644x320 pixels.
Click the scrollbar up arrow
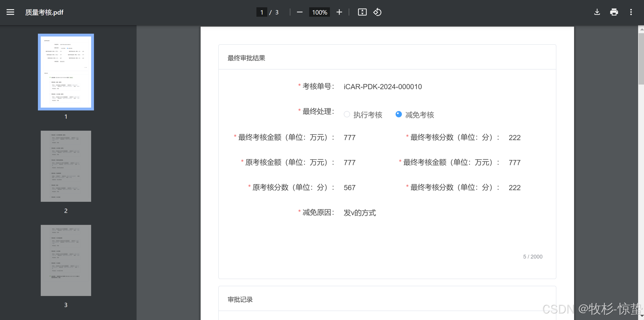point(641,29)
